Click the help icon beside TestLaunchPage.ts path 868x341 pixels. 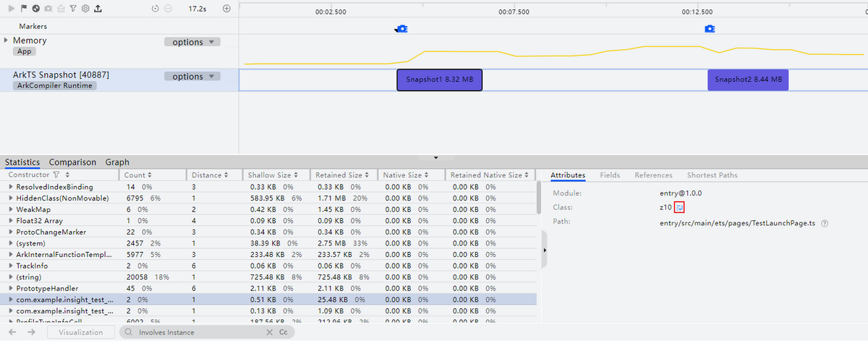tap(825, 224)
